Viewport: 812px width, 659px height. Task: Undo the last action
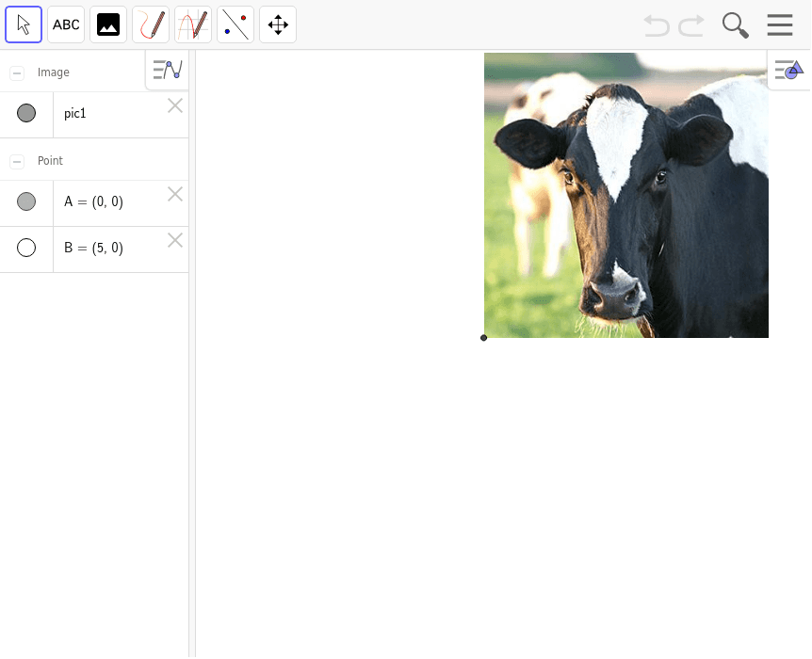click(657, 25)
